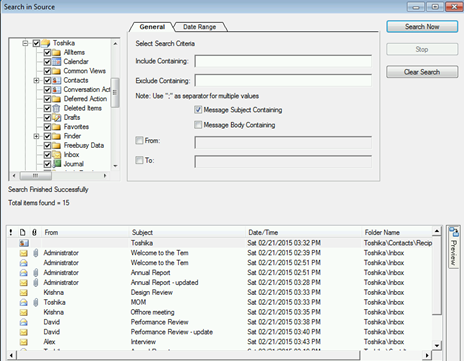Click the Clear Search button
The height and width of the screenshot is (361, 464).
[x=422, y=72]
